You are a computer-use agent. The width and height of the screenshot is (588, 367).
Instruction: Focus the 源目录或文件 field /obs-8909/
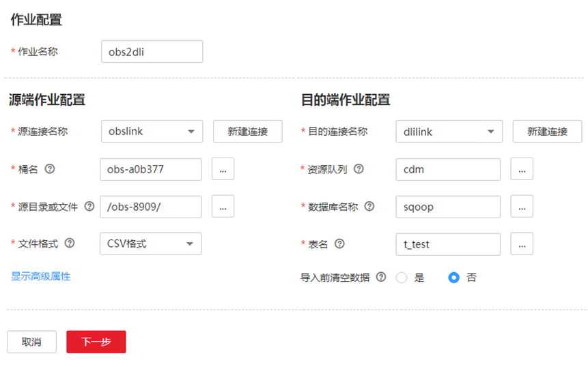151,207
